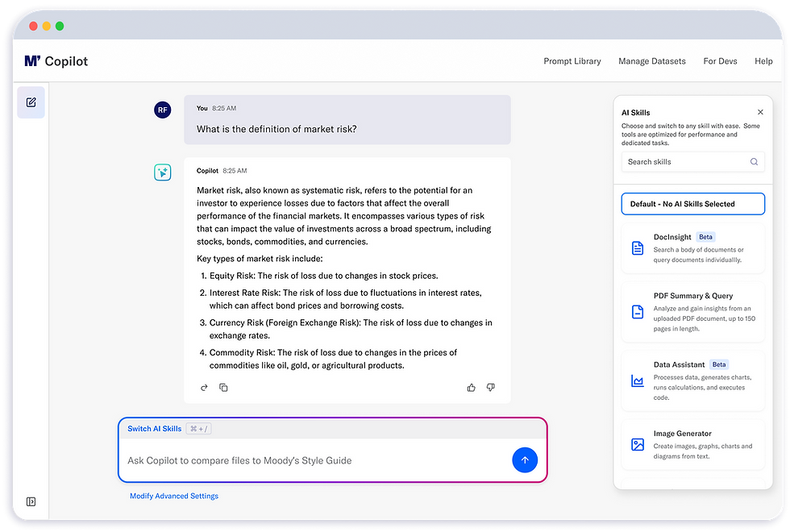
Task: Click the Currency Risk list item
Action: click(346, 329)
